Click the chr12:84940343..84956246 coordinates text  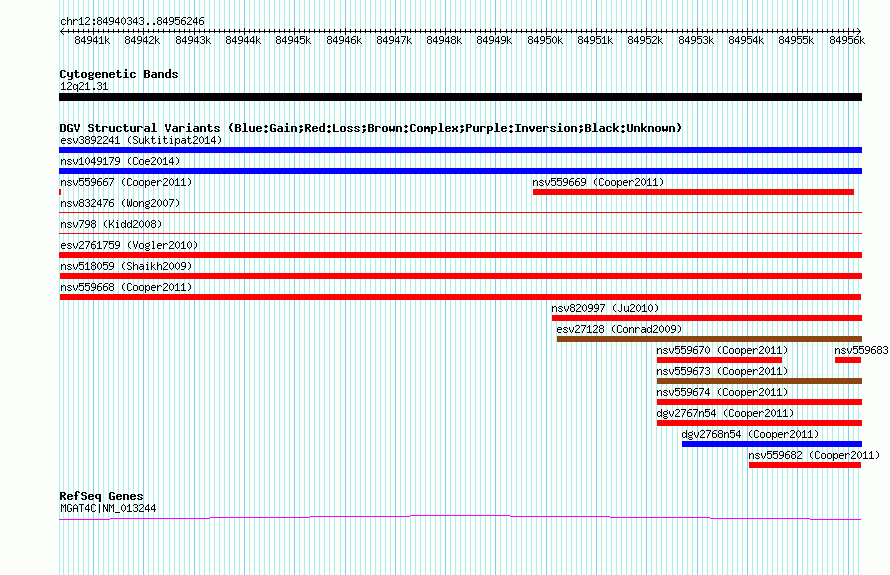tap(132, 21)
